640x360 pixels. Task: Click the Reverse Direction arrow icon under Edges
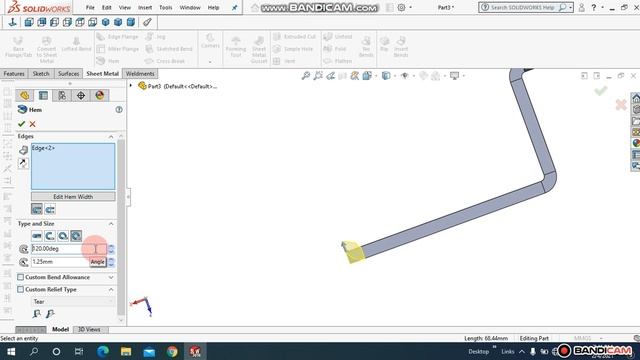pyautogui.click(x=23, y=163)
